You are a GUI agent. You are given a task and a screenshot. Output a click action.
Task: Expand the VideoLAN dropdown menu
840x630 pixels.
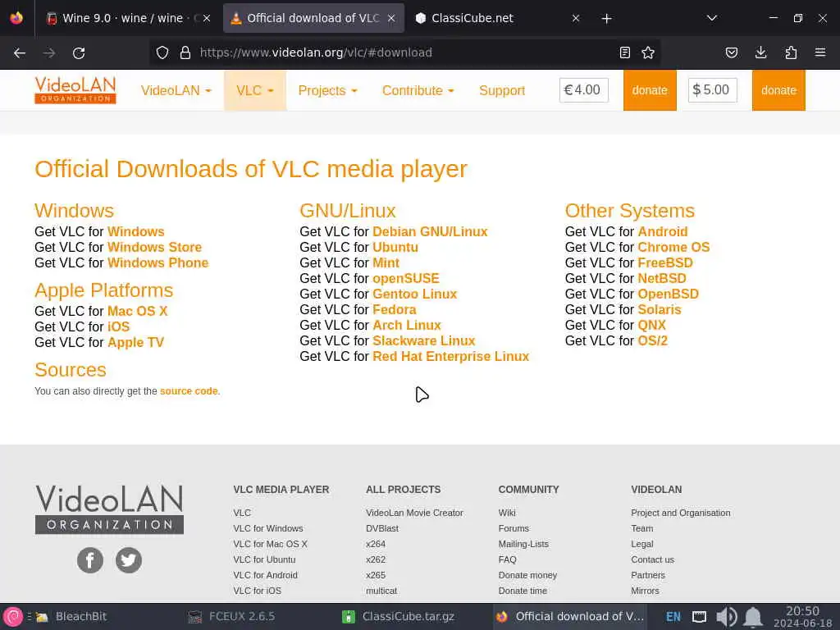[176, 90]
